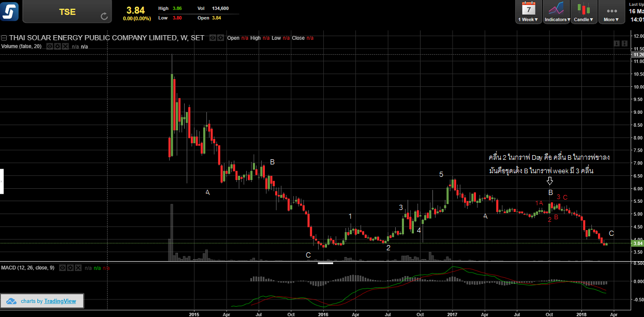The image size is (644, 317).
Task: Click the refresh icon in the TSE symbol box
Action: 104,17
